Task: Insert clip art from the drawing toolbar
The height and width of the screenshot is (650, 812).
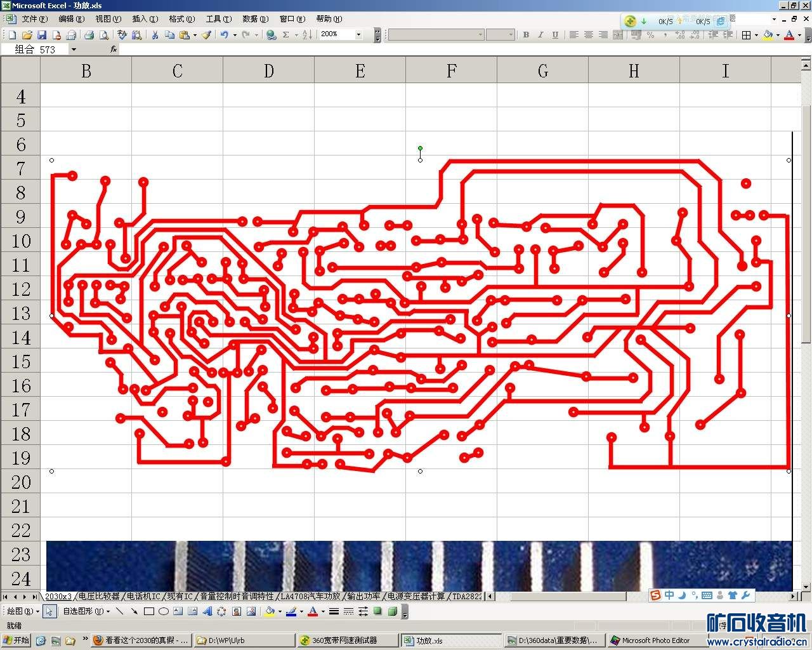Action: pyautogui.click(x=237, y=611)
